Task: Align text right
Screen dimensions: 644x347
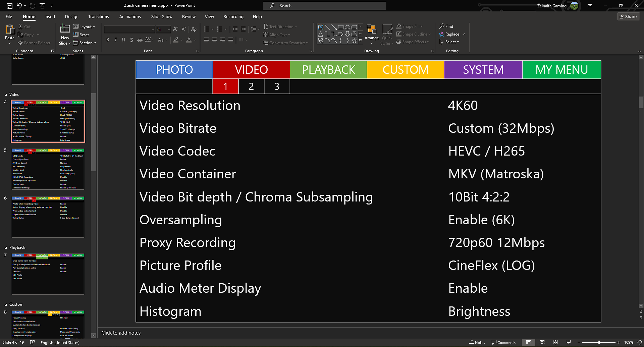Action: (x=222, y=40)
